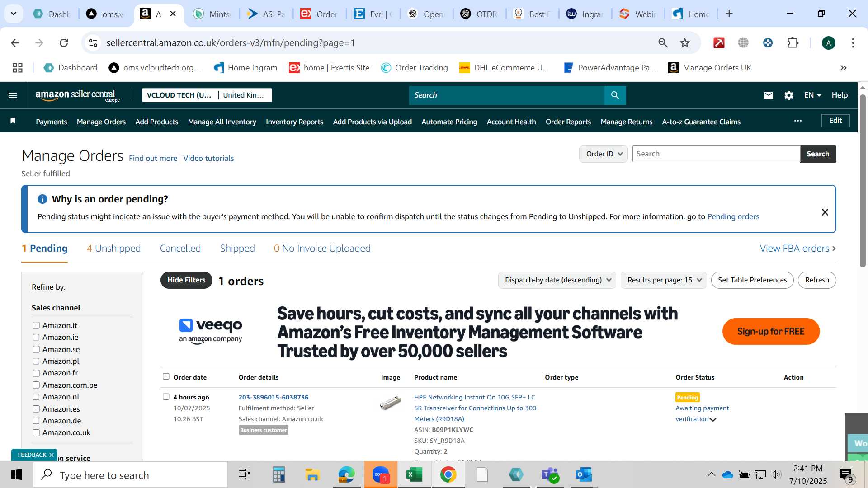This screenshot has width=868, height=488.
Task: Click the red arrow extension icon
Action: (719, 43)
